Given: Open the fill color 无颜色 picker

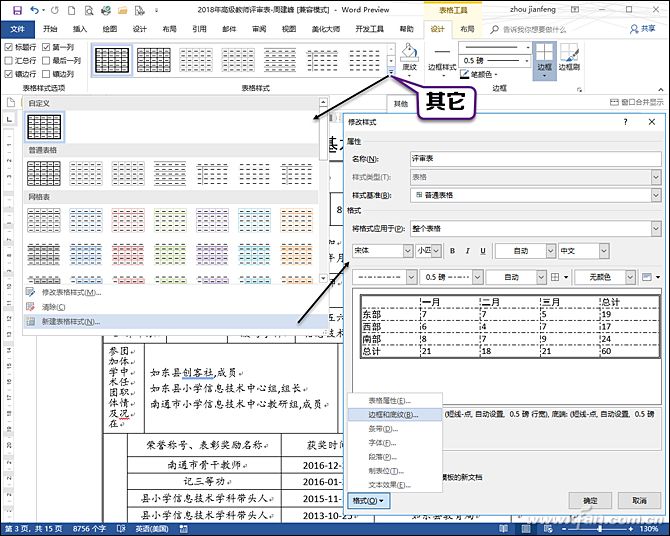Looking at the screenshot, I should pyautogui.click(x=605, y=277).
